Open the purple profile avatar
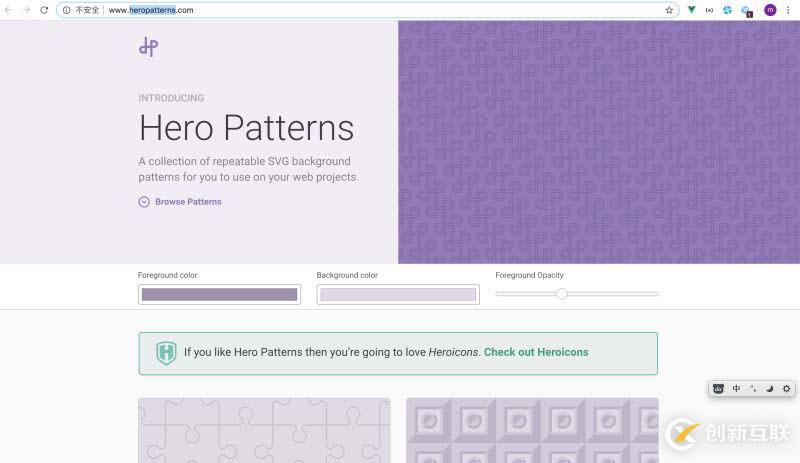 (x=770, y=10)
